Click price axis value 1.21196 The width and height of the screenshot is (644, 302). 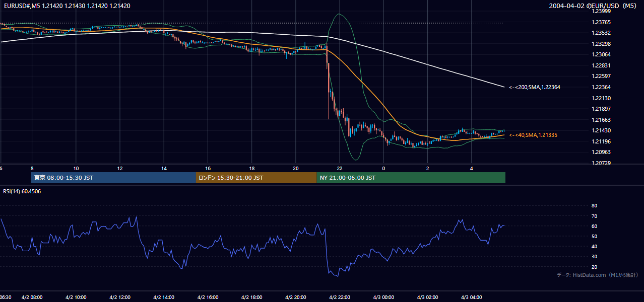coord(601,141)
